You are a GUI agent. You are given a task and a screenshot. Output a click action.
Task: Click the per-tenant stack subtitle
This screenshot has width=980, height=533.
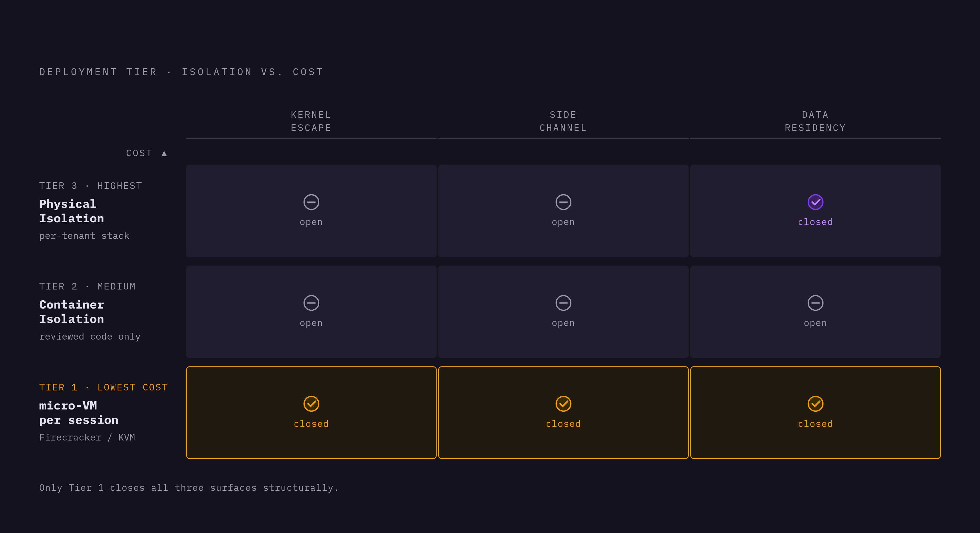(x=84, y=236)
